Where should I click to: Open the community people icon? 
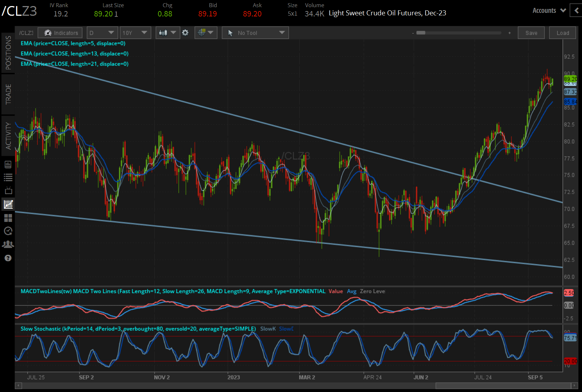coord(8,244)
